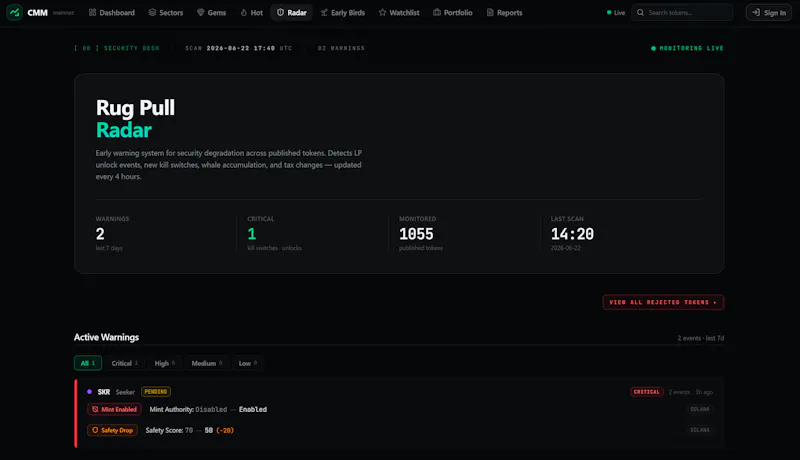Click the Critical count 1
The height and width of the screenshot is (460, 800).
click(x=252, y=234)
